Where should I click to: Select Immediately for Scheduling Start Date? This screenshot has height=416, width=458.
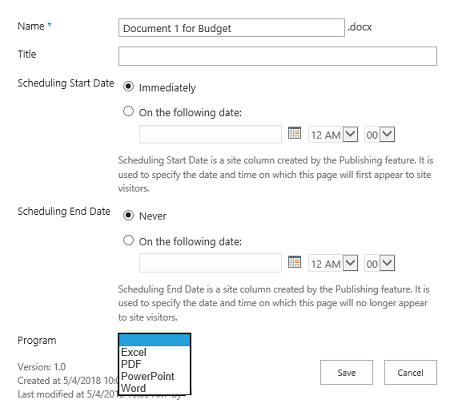point(128,87)
